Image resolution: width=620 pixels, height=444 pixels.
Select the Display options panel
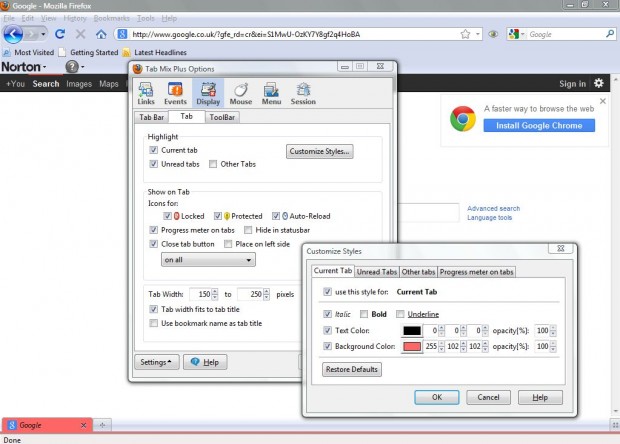pos(208,93)
